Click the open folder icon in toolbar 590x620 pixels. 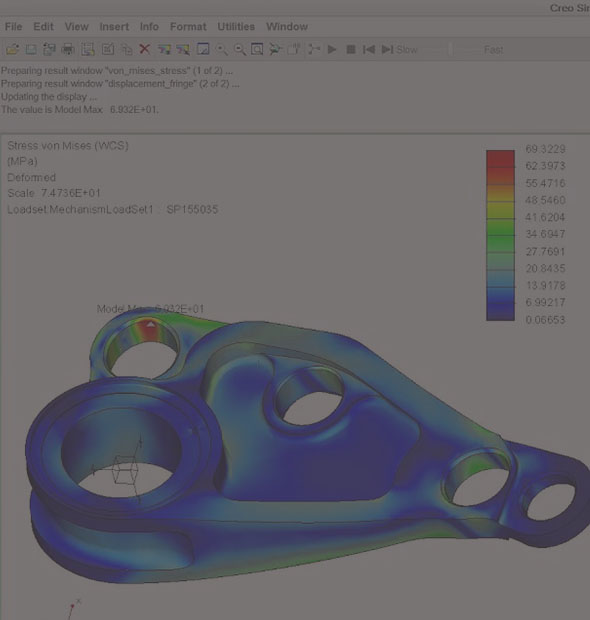coord(12,49)
